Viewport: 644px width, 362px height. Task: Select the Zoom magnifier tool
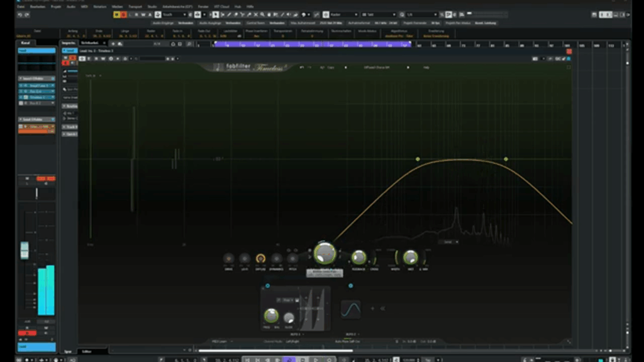(262, 15)
